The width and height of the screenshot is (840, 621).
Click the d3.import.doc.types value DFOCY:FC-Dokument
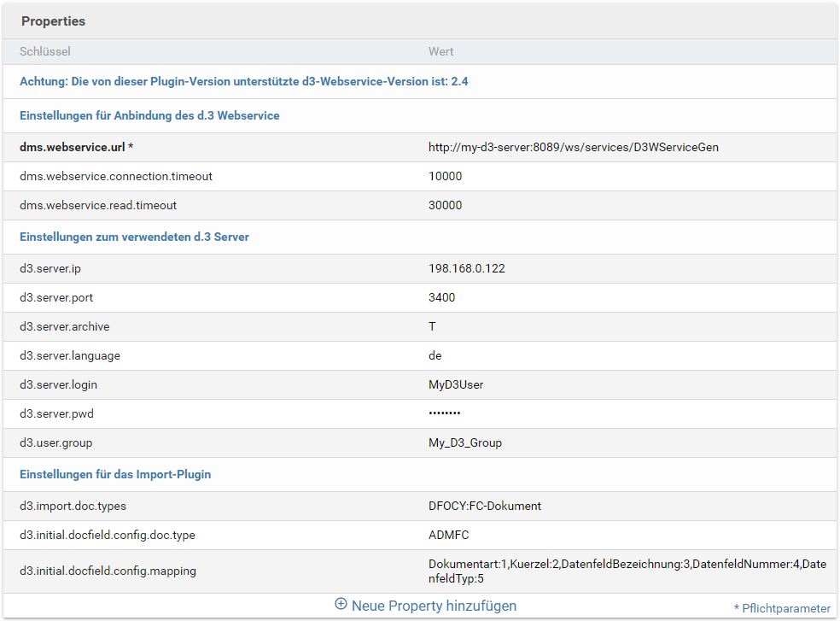pos(484,506)
